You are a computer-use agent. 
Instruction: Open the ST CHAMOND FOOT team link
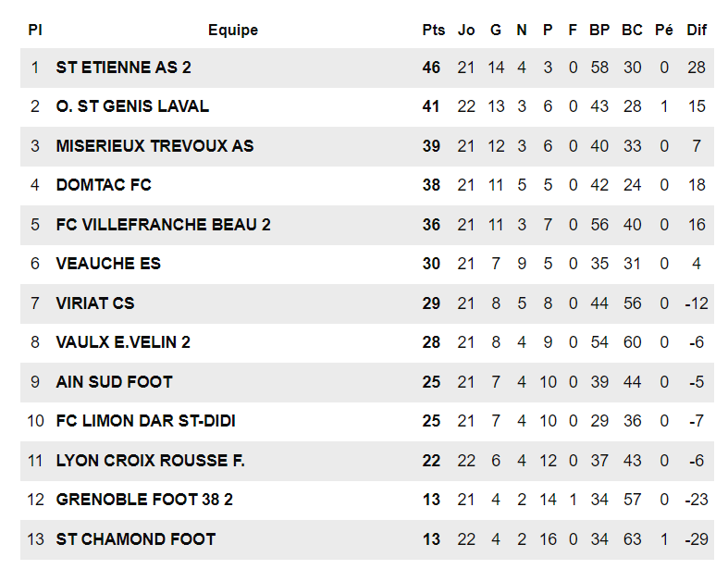tap(135, 539)
